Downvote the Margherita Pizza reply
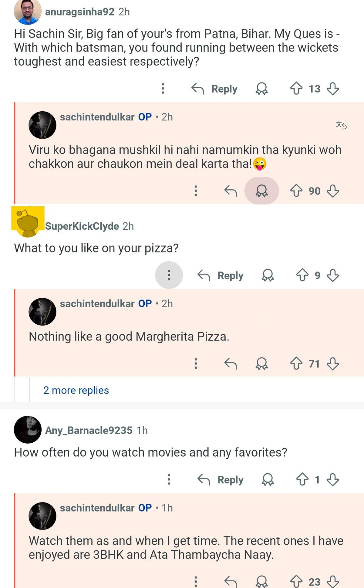Image resolution: width=364 pixels, height=588 pixels. (333, 363)
